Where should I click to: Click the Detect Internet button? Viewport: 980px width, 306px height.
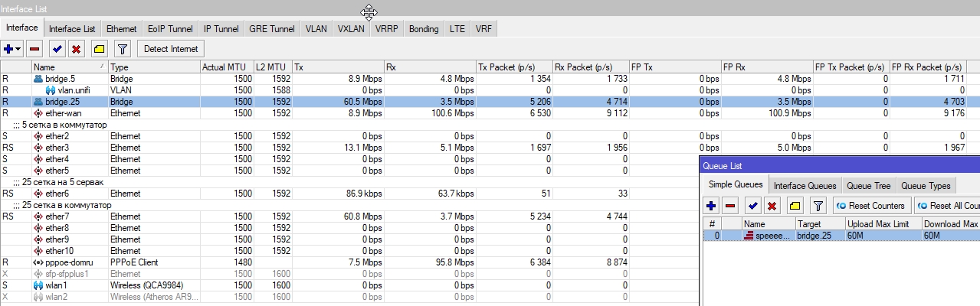171,49
